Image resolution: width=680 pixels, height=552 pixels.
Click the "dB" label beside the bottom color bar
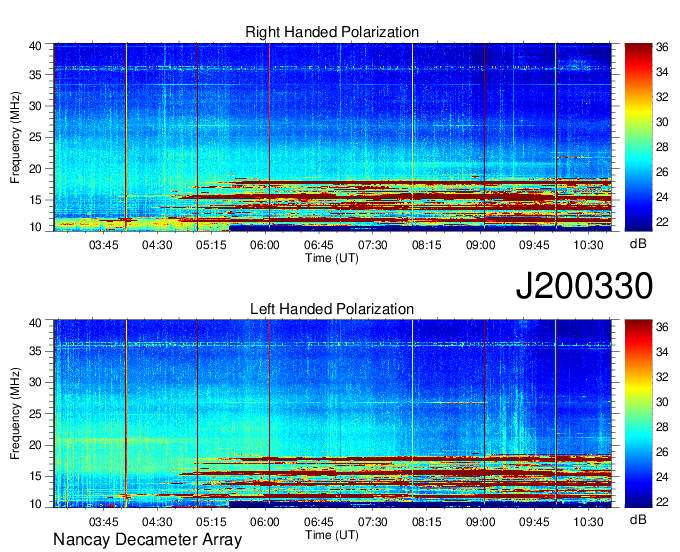(x=638, y=520)
